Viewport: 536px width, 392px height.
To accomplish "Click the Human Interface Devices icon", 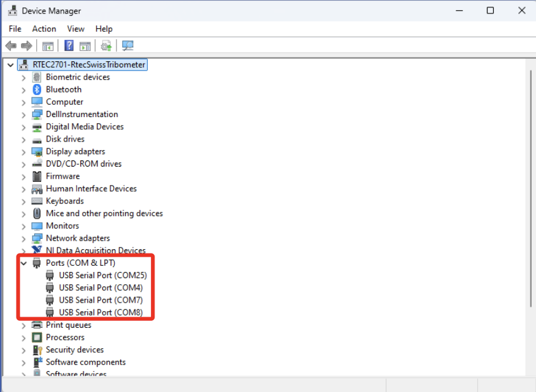I will pyautogui.click(x=37, y=189).
